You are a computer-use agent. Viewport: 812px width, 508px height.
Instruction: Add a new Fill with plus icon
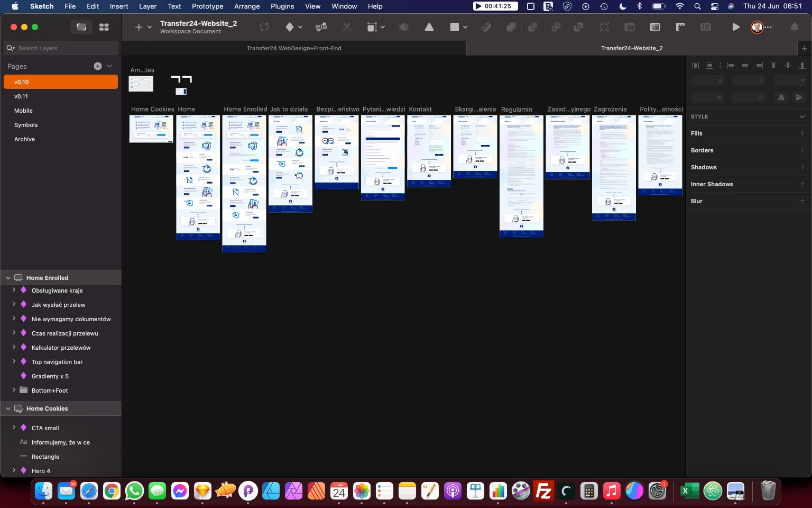[801, 133]
